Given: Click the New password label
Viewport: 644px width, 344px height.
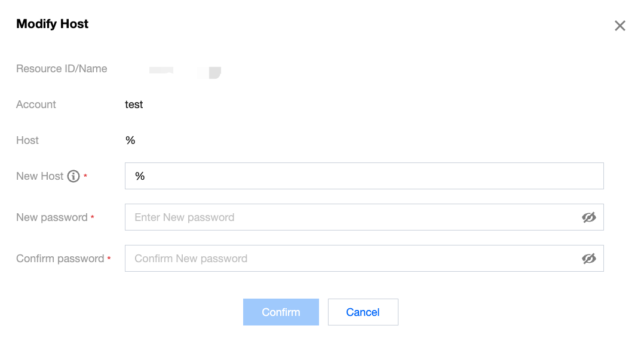Looking at the screenshot, I should (51, 217).
